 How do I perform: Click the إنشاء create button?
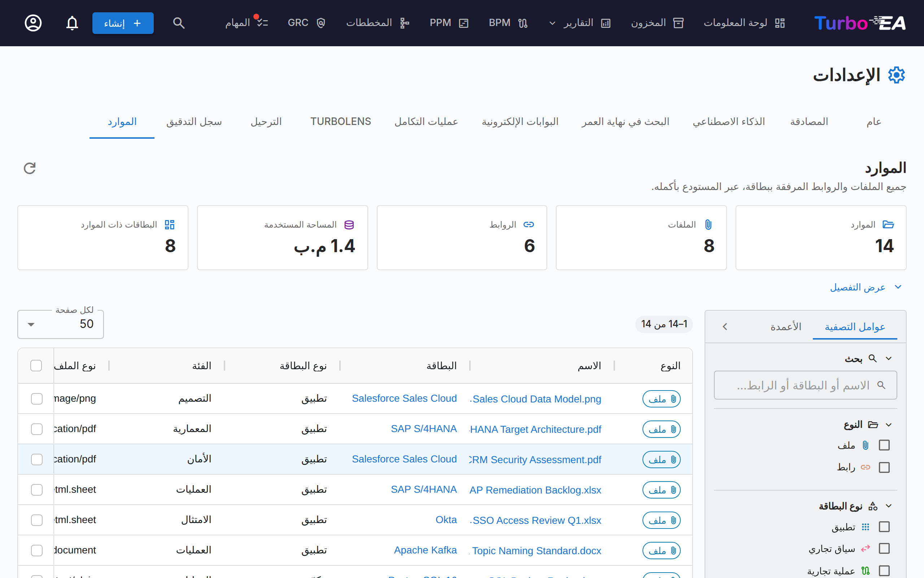123,23
